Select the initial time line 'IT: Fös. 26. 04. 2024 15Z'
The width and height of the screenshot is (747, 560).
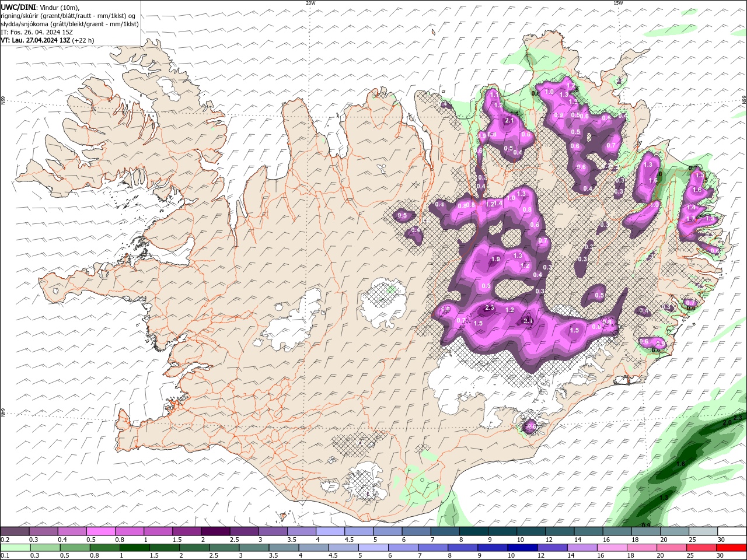(x=37, y=32)
